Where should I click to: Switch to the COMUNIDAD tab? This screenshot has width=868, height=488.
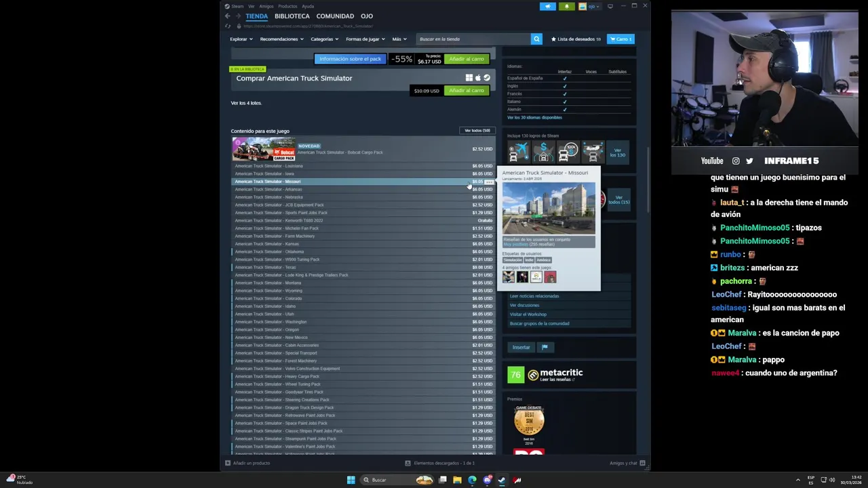335,16
